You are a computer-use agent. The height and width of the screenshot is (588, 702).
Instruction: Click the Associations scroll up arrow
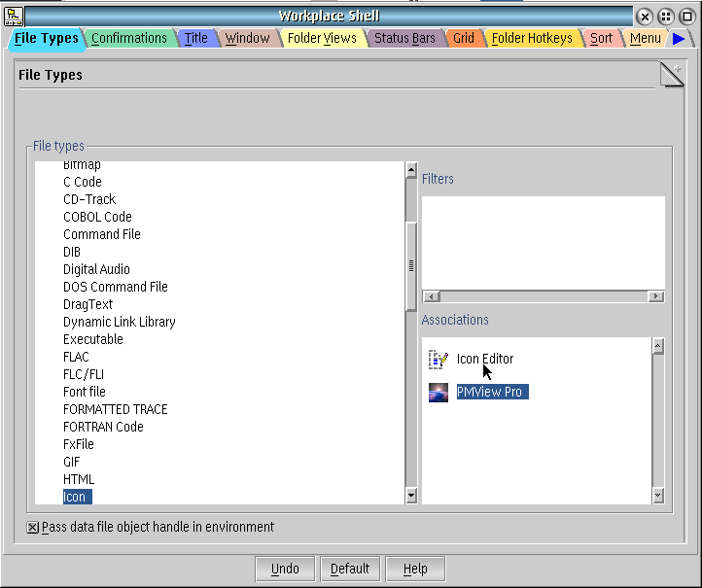pyautogui.click(x=657, y=346)
